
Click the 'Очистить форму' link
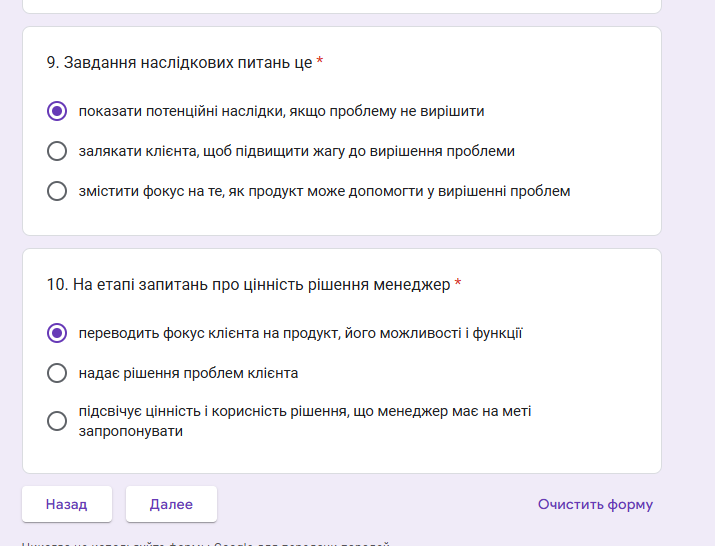(595, 504)
